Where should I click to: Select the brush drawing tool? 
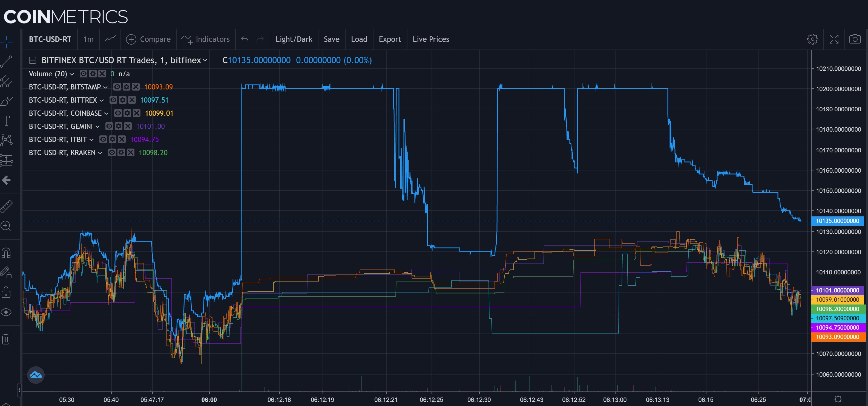tap(6, 101)
